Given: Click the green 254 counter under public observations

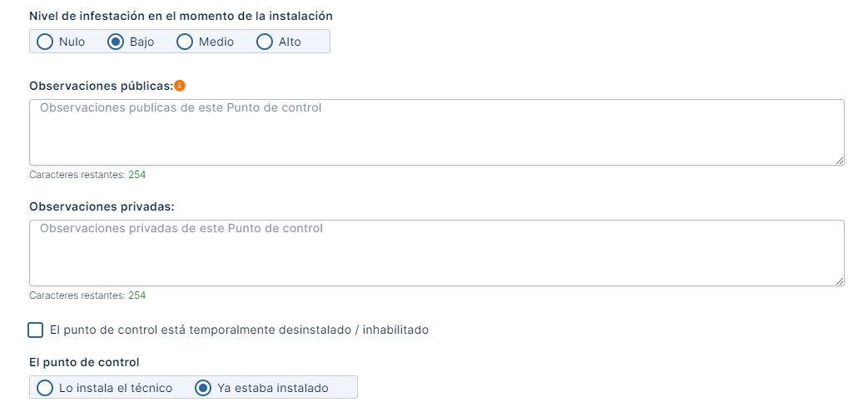Looking at the screenshot, I should pos(137,175).
